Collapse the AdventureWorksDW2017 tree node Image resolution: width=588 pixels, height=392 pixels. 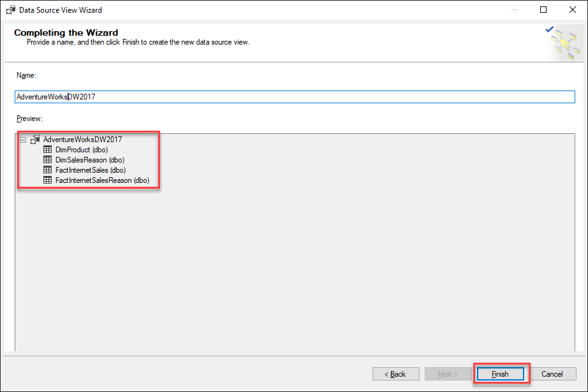23,140
